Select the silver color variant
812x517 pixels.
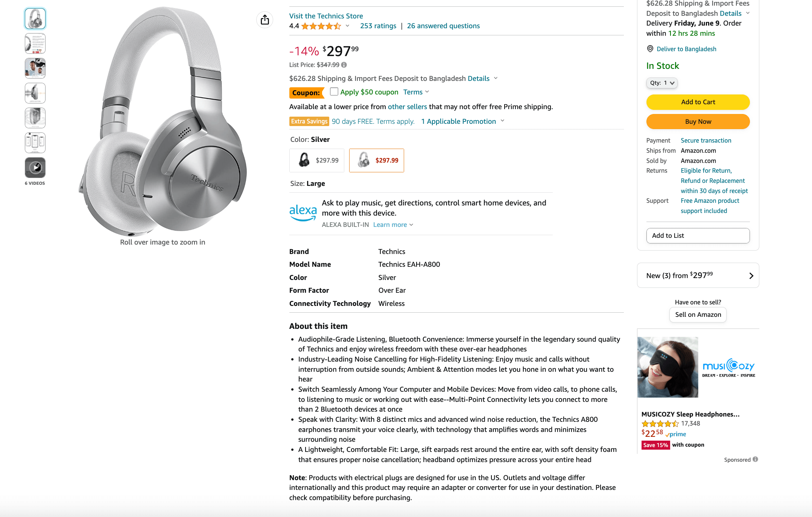pos(376,160)
